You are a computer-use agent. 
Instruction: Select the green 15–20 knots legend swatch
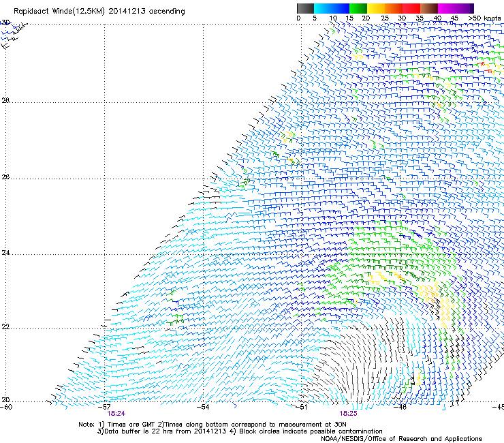(358, 8)
